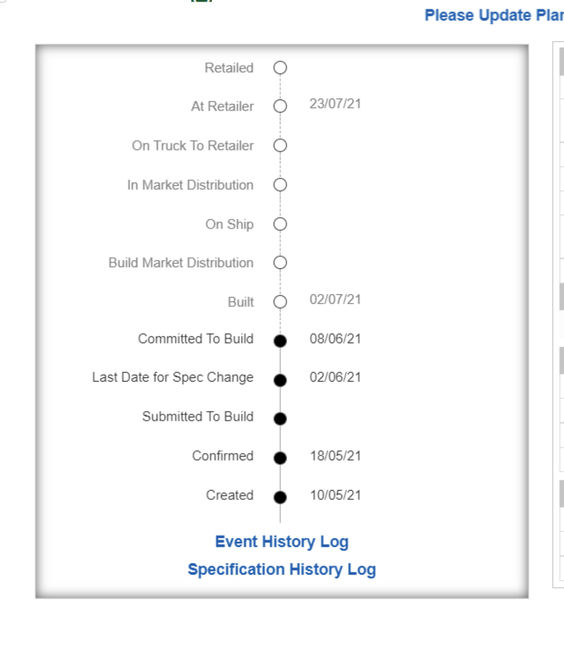Click the Please Update Plan link
The height and width of the screenshot is (650, 564).
point(494,15)
